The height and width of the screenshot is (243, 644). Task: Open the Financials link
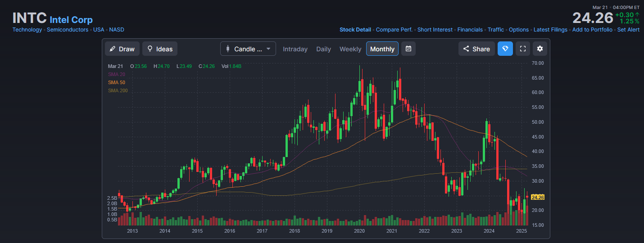click(x=470, y=30)
